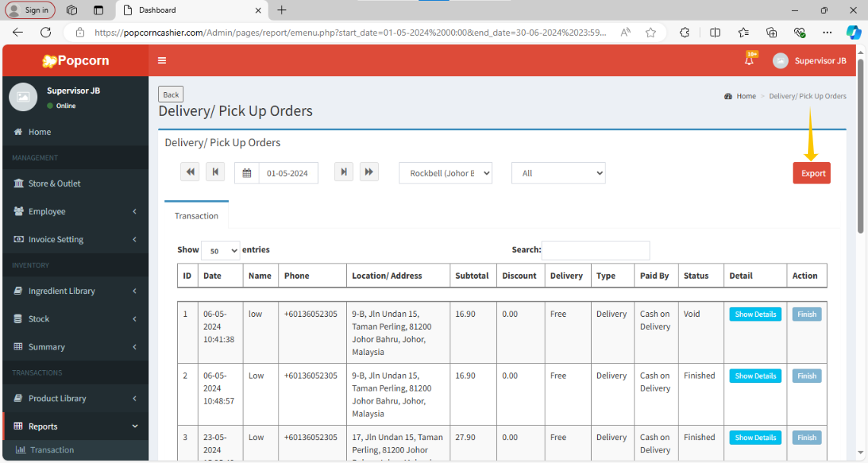Screen dimensions: 868x463
Task: Click the Reports table icon
Action: pos(18,426)
